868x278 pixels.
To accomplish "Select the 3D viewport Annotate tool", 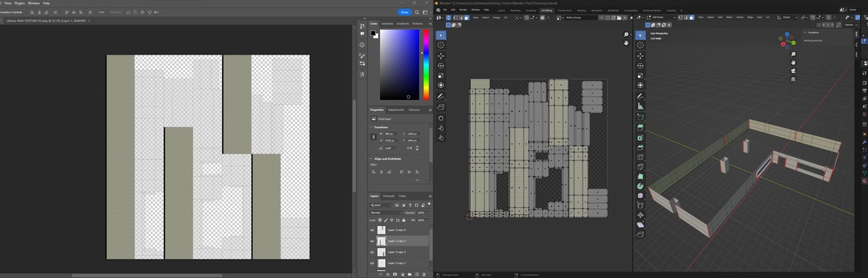I will [640, 96].
